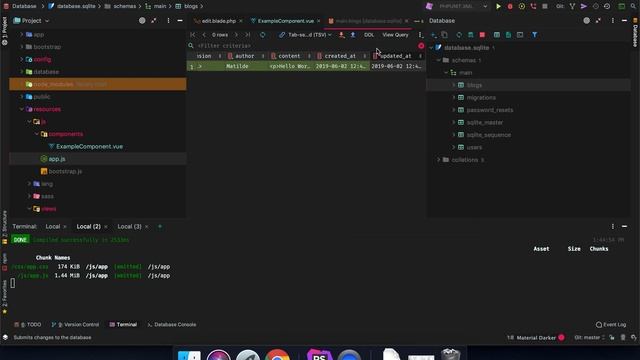The height and width of the screenshot is (360, 640).
Task: Expand the blogs table node
Action: click(453, 85)
